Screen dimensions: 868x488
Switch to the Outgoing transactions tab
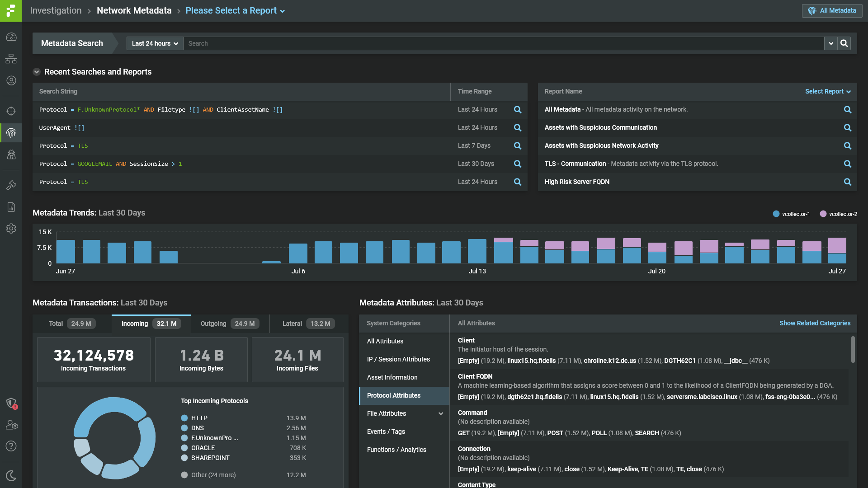(x=230, y=324)
